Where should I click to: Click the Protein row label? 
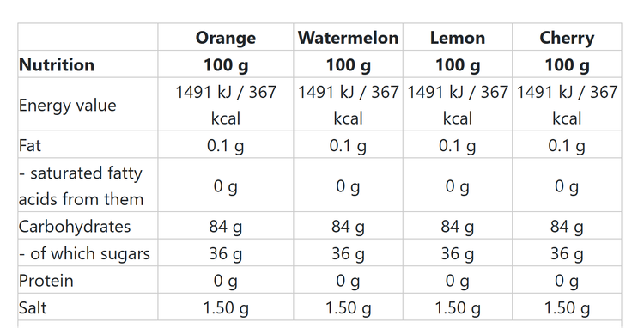pyautogui.click(x=46, y=281)
